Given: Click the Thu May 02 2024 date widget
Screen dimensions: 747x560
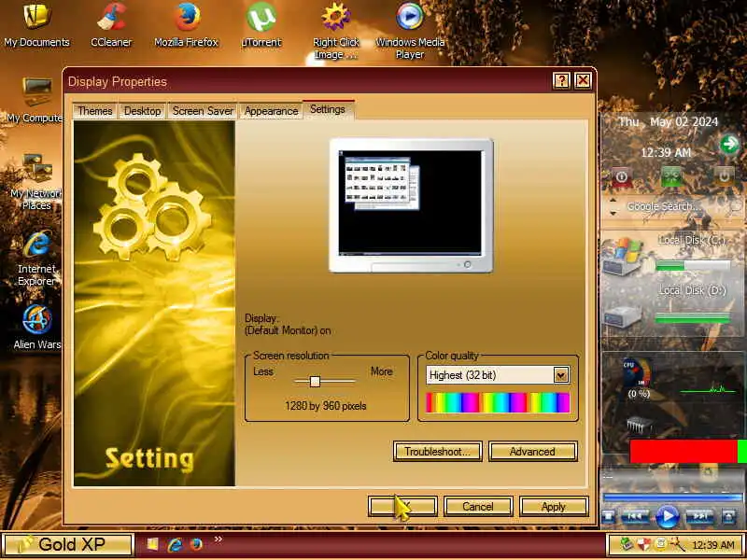Looking at the screenshot, I should 668,122.
